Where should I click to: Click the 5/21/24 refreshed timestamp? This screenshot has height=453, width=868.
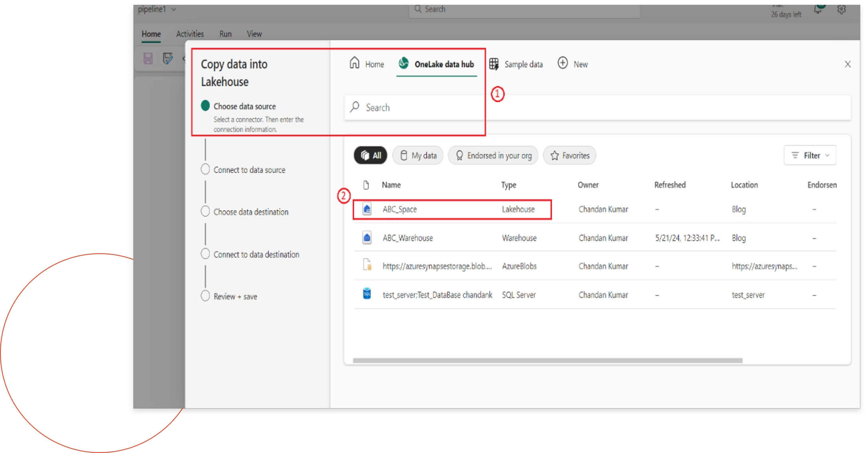(687, 238)
